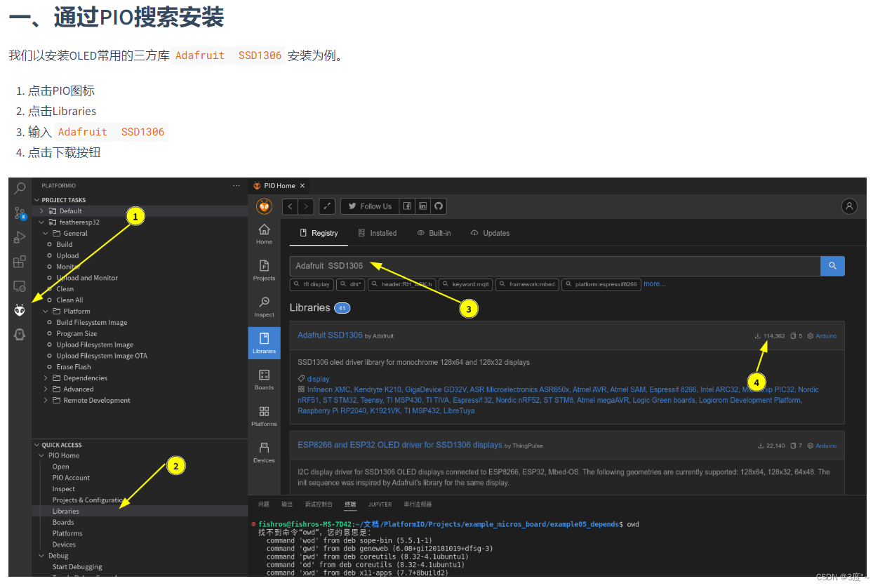880x588 pixels.
Task: Open PIO Account under Quick Access
Action: pos(71,478)
